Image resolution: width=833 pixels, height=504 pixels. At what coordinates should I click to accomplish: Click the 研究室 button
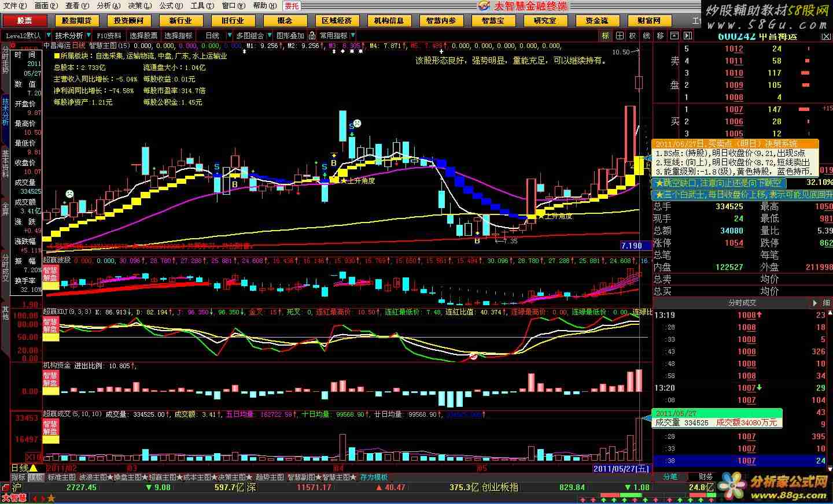tap(545, 20)
